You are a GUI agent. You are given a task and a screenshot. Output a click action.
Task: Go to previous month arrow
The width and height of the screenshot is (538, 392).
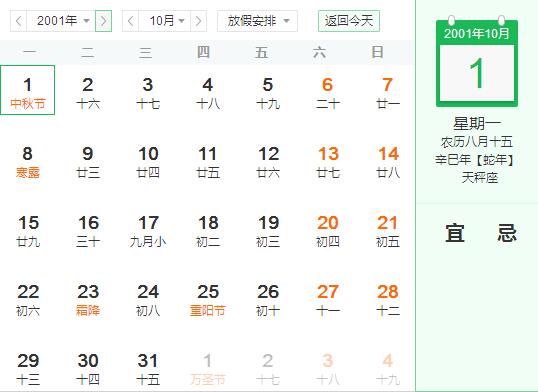click(x=130, y=21)
